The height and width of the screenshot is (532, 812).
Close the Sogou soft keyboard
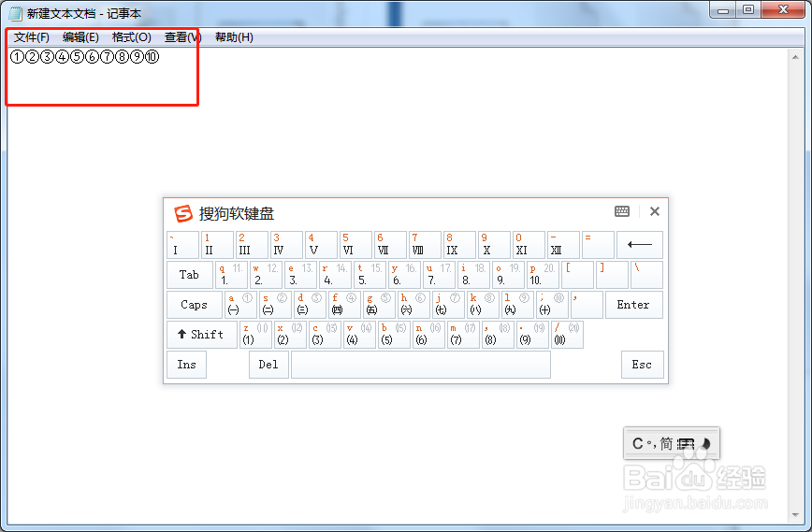655,211
